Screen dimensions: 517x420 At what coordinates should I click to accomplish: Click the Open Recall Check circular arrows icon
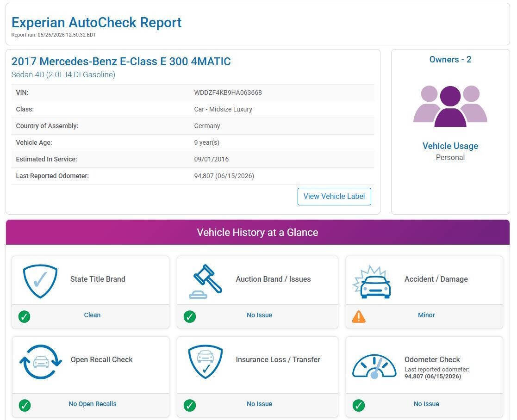click(41, 362)
